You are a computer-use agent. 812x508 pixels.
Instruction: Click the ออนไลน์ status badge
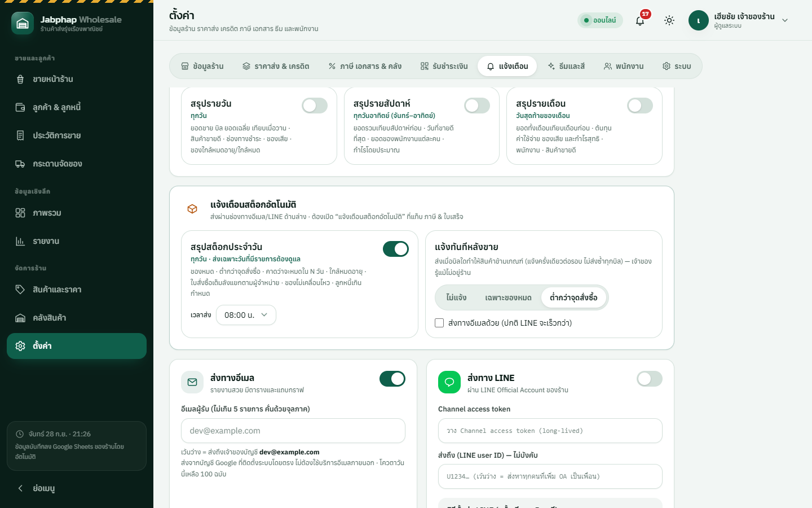(x=600, y=20)
